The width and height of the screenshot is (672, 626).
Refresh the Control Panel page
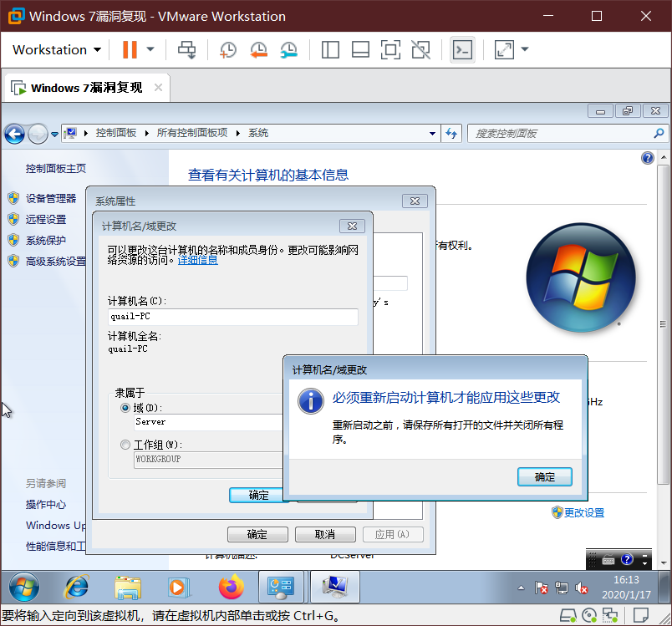pyautogui.click(x=451, y=134)
